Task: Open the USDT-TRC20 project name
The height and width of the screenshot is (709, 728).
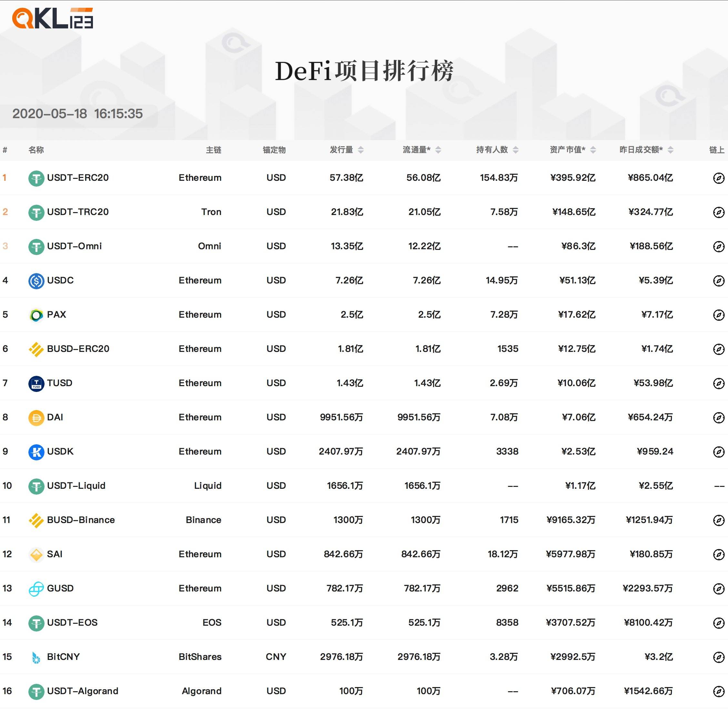Action: 78,212
